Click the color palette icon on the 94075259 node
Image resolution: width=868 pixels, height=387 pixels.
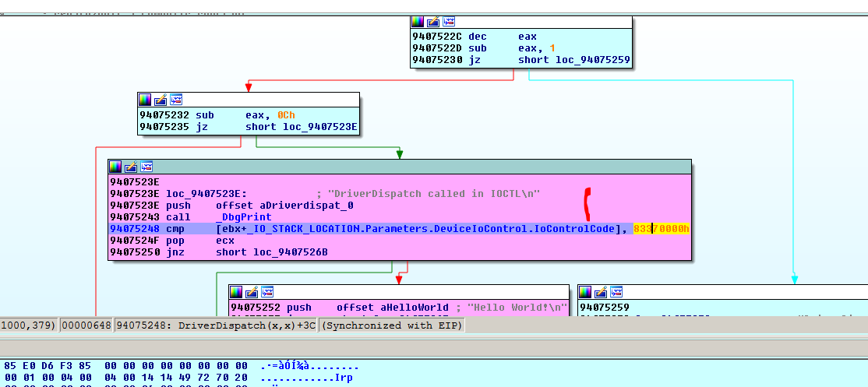click(586, 292)
